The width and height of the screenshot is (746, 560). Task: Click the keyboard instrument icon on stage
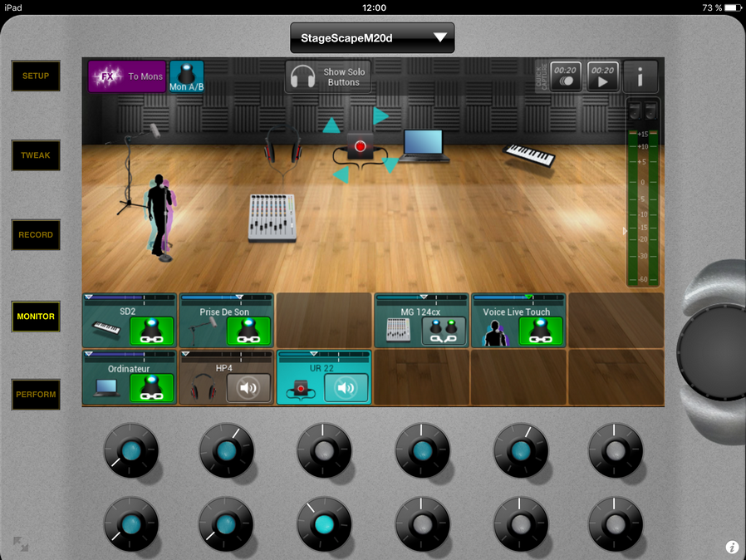click(x=530, y=155)
